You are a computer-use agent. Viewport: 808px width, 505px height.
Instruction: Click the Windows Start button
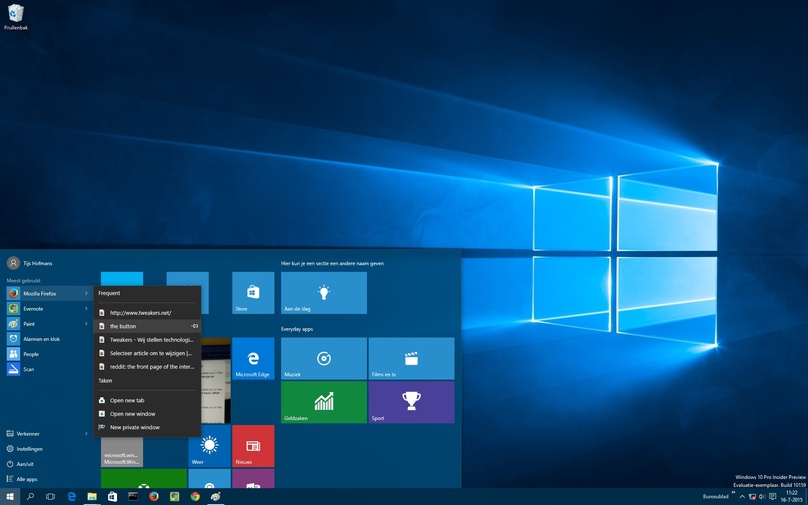click(x=9, y=497)
